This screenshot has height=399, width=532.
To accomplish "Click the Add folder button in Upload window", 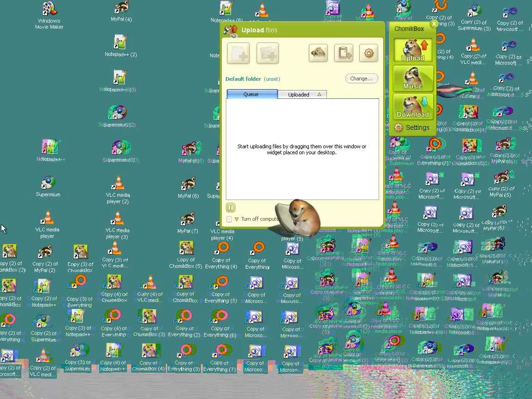I will point(268,53).
